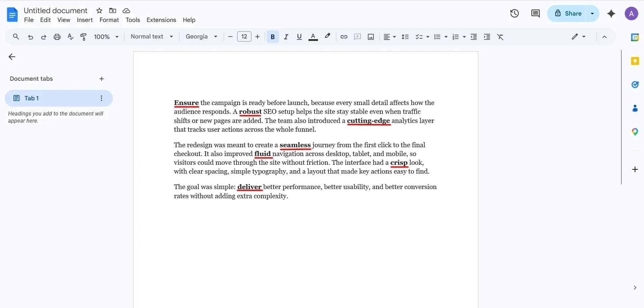This screenshot has width=644, height=308.
Task: Decrease the font size
Action: [230, 37]
